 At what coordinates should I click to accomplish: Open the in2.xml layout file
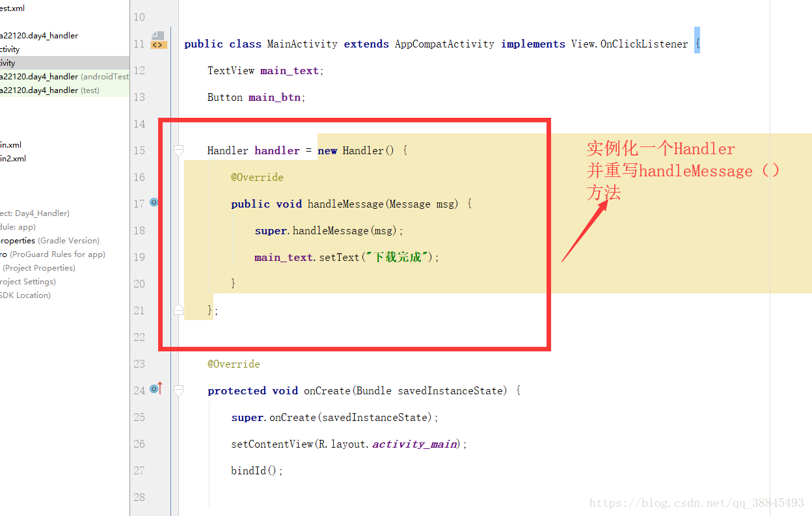click(x=13, y=159)
